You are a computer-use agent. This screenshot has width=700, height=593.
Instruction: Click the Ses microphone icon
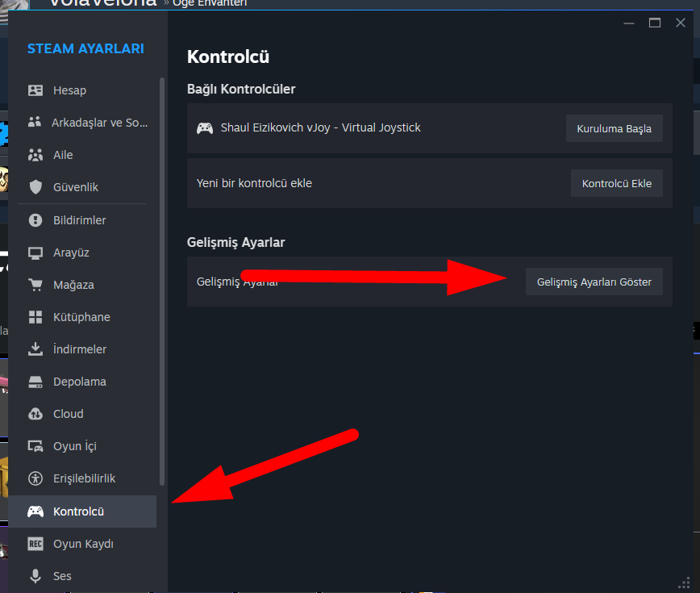(x=35, y=576)
